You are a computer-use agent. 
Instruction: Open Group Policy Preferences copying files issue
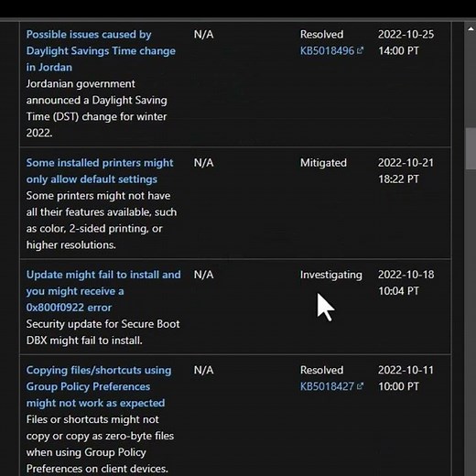coord(99,386)
